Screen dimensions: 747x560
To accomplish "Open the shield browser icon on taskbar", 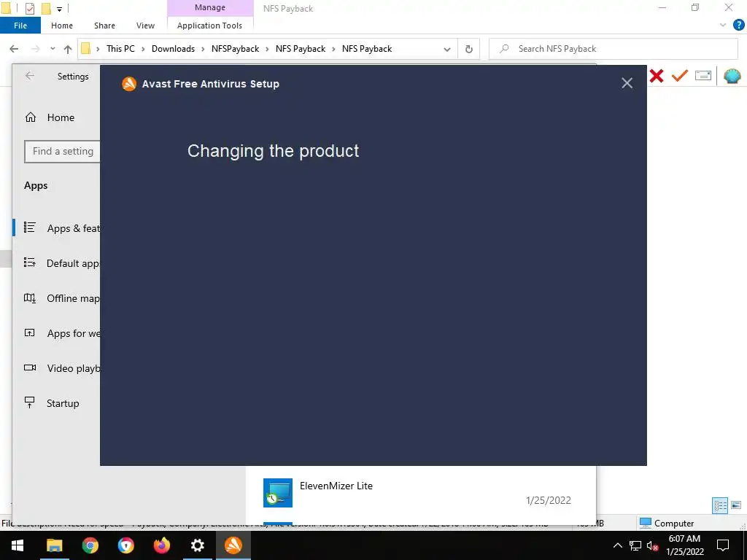I will tap(125, 545).
